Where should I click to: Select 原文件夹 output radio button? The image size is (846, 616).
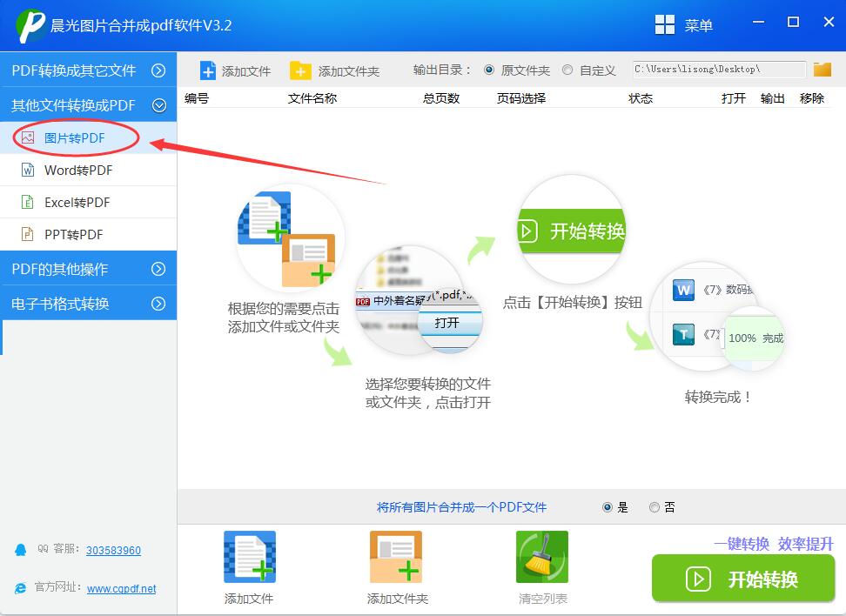click(489, 70)
